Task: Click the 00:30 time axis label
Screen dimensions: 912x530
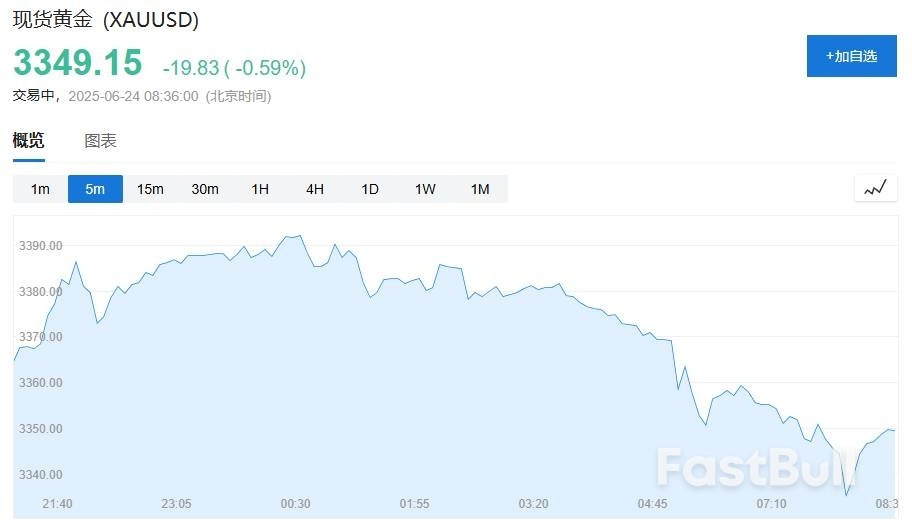Action: tap(295, 503)
